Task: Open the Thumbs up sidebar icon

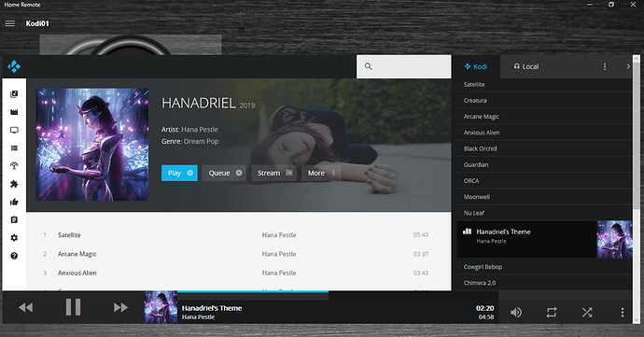Action: tap(14, 202)
